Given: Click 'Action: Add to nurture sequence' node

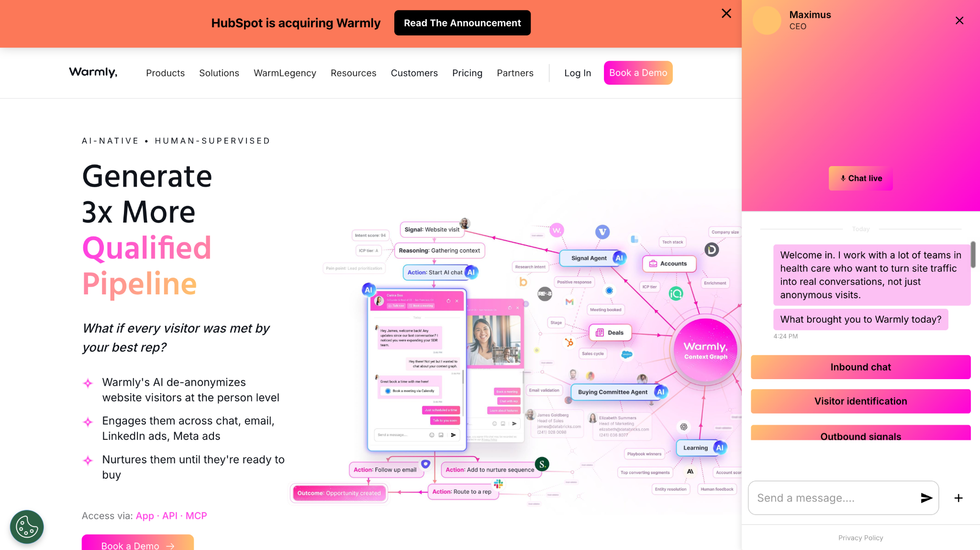Looking at the screenshot, I should (x=490, y=470).
